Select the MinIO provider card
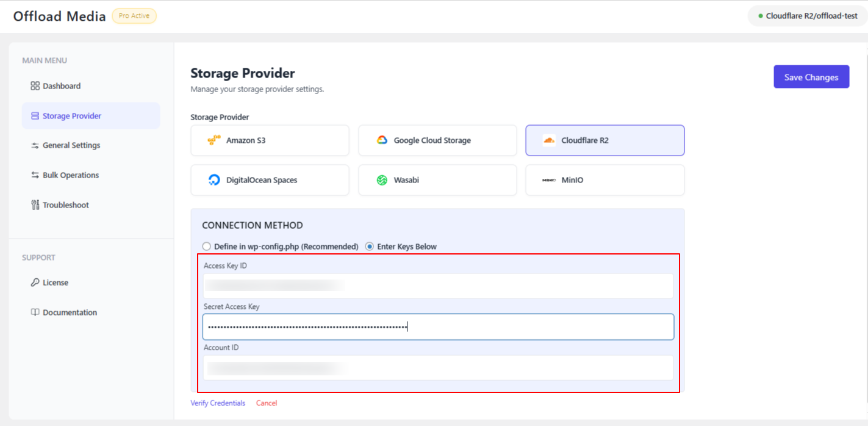Image resolution: width=868 pixels, height=426 pixels. click(x=604, y=180)
